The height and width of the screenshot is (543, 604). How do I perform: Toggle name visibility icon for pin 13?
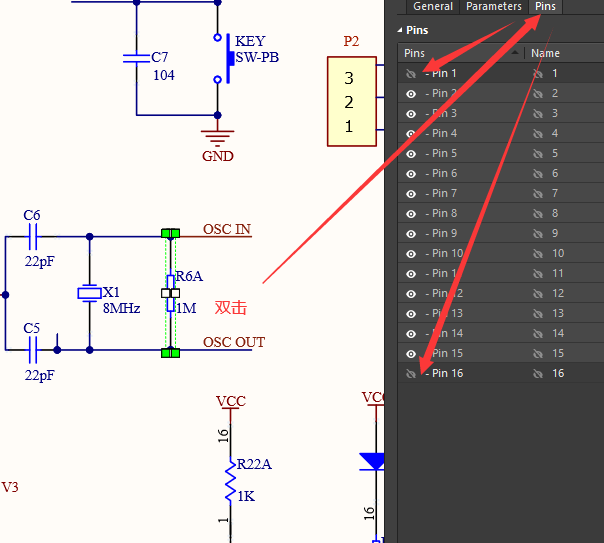click(x=538, y=314)
